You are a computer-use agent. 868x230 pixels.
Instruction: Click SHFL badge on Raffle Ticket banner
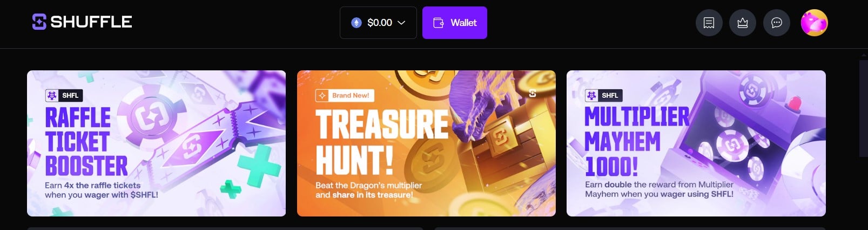click(64, 95)
